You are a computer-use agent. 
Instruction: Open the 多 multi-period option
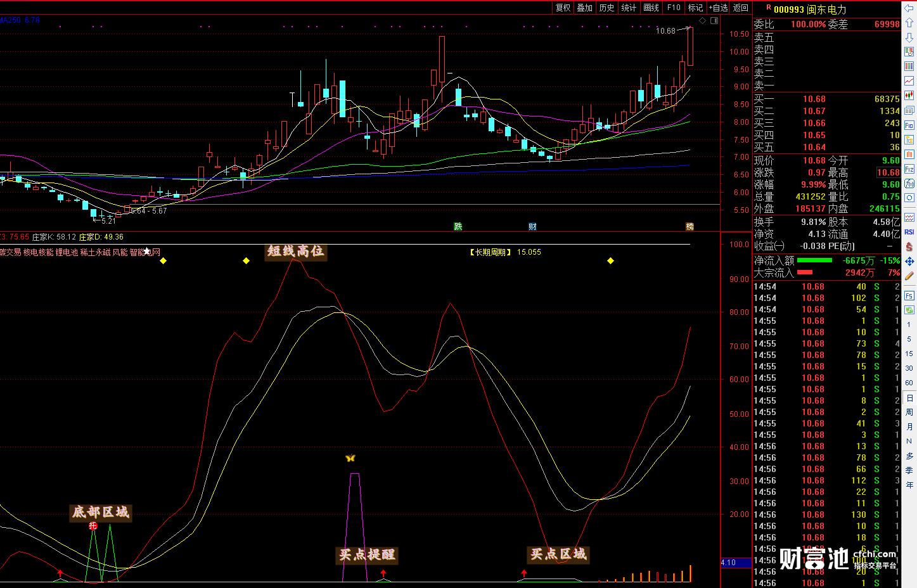(x=909, y=456)
